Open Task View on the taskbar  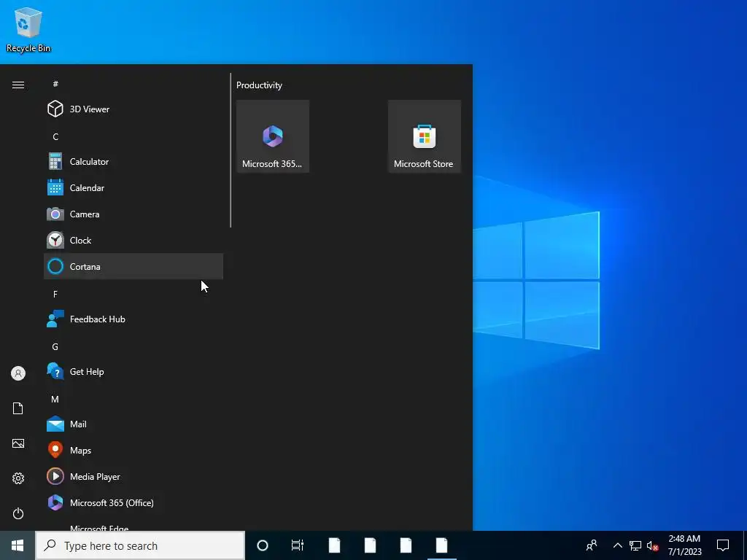(298, 545)
